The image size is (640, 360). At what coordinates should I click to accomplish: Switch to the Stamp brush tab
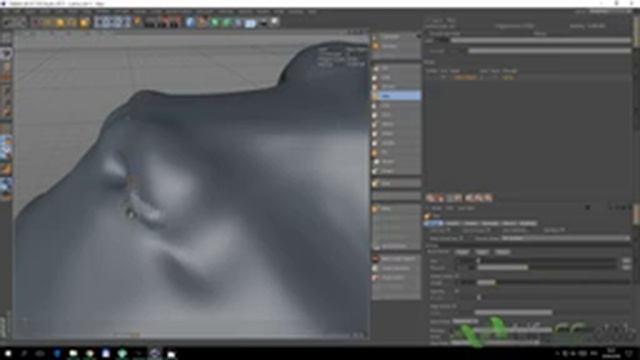pos(471,224)
